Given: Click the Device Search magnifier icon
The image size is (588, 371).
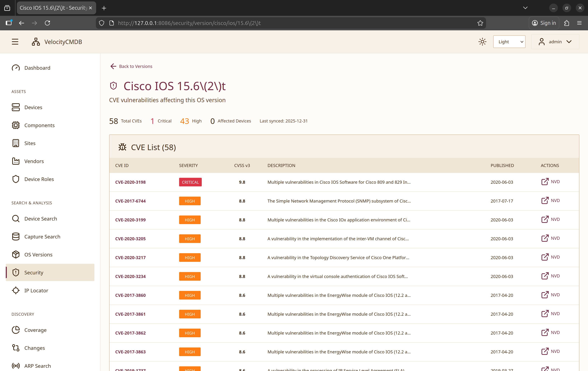Looking at the screenshot, I should (16, 219).
